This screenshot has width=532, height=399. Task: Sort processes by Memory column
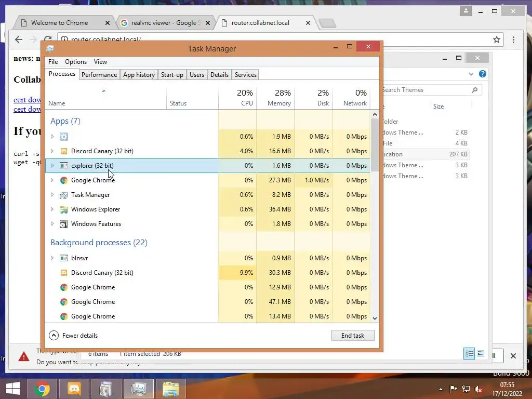pyautogui.click(x=275, y=97)
